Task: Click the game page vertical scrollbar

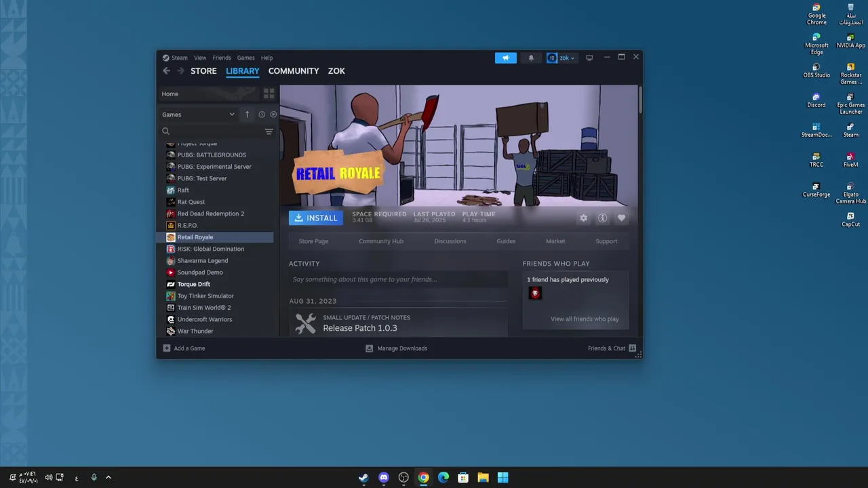Action: click(x=639, y=100)
